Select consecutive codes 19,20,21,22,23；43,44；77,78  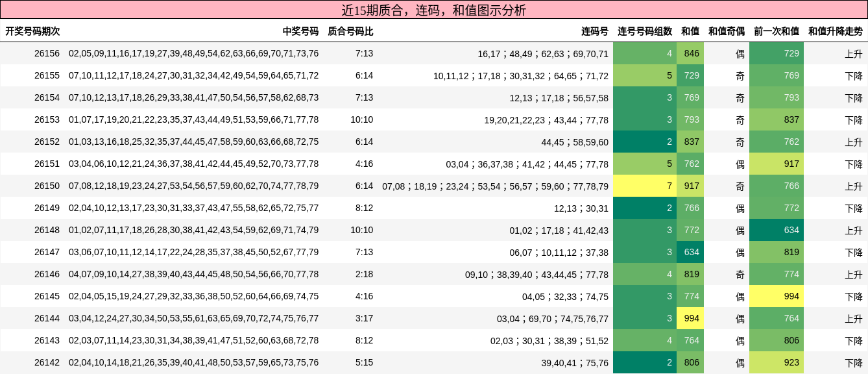click(x=546, y=119)
